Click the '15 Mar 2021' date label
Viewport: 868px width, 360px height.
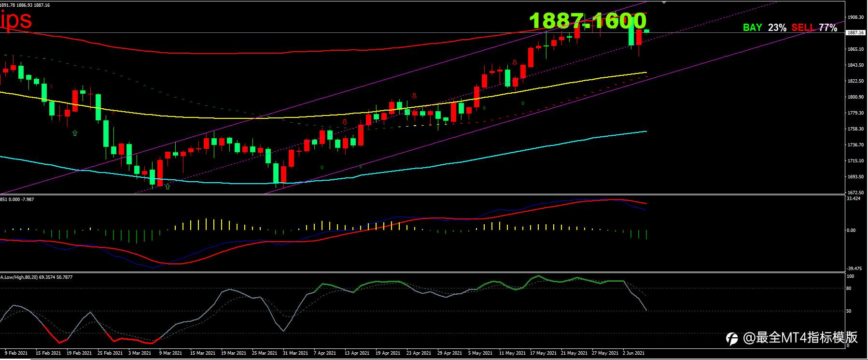[203, 353]
